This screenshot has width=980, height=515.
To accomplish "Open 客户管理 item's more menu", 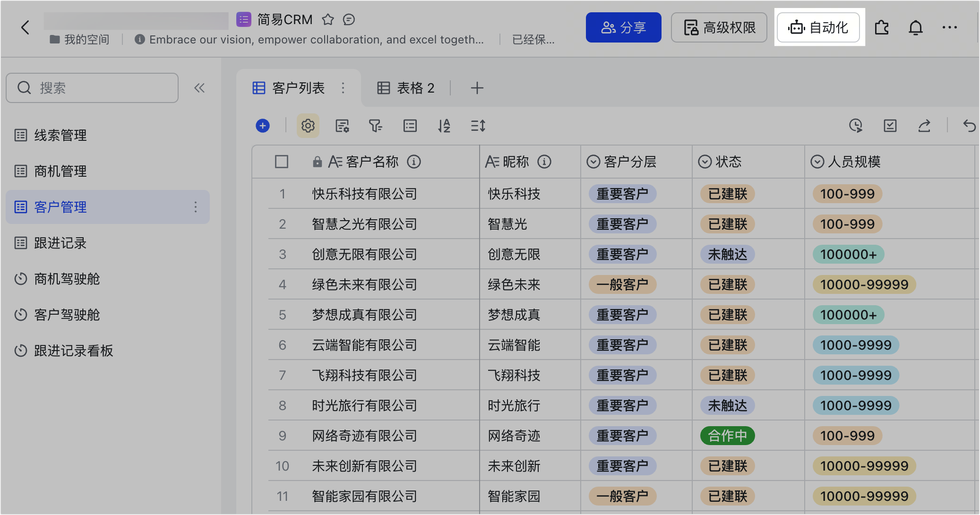I will tap(196, 207).
